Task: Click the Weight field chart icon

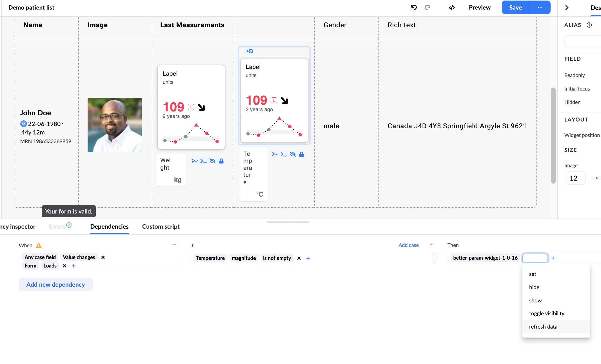Action: tap(195, 161)
